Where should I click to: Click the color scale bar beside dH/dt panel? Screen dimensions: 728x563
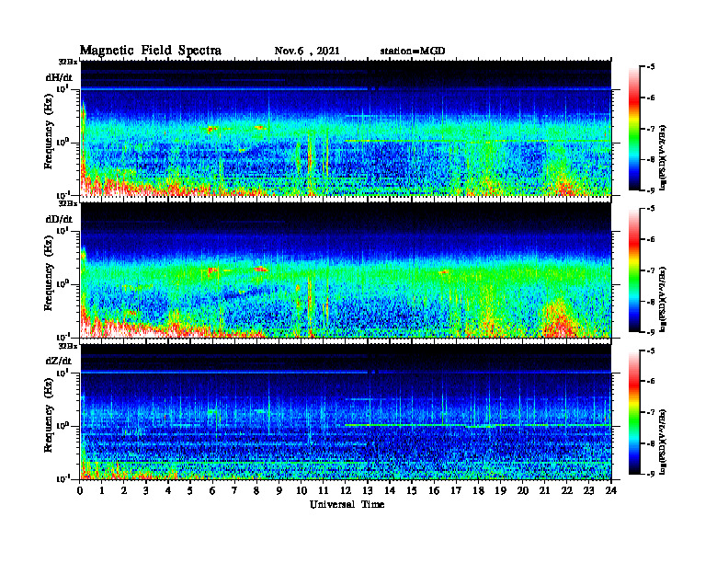[634, 129]
